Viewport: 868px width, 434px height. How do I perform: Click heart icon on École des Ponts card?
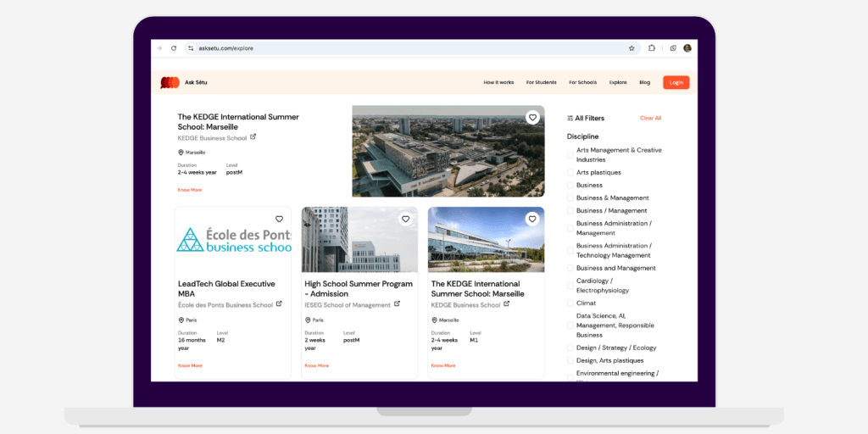click(x=279, y=219)
